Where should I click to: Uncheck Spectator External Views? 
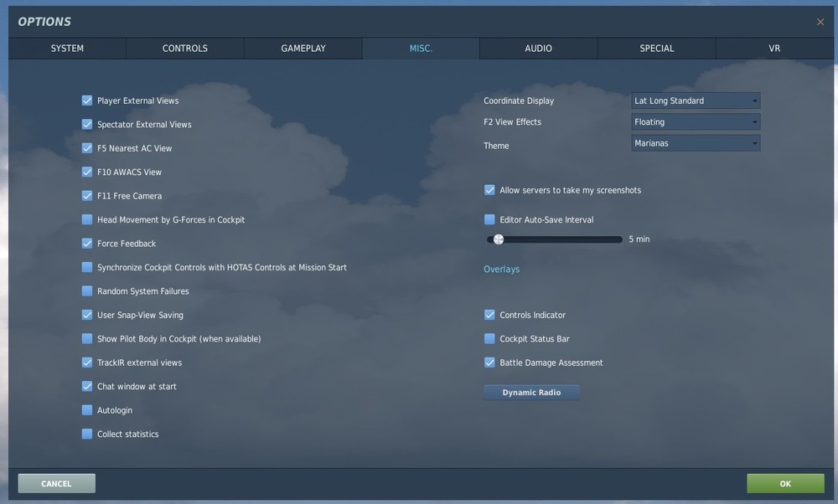pyautogui.click(x=87, y=124)
